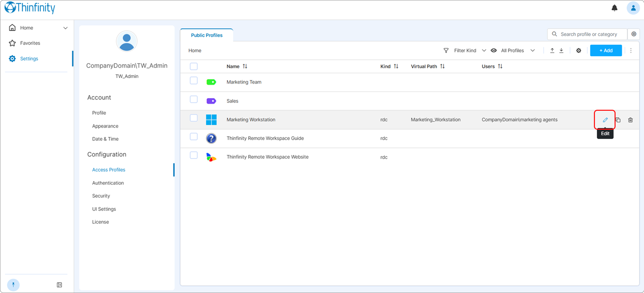The width and height of the screenshot is (644, 293).
Task: Delete the Marketing Workstation profile
Action: click(x=630, y=120)
